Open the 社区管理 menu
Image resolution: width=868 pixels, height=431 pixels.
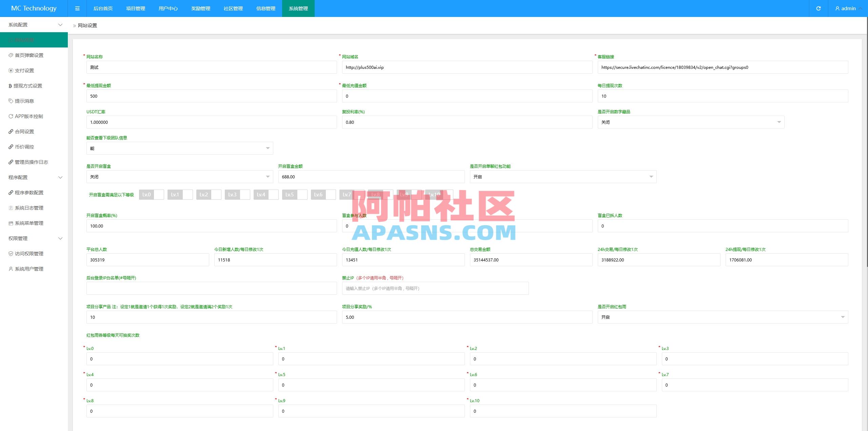tap(233, 8)
